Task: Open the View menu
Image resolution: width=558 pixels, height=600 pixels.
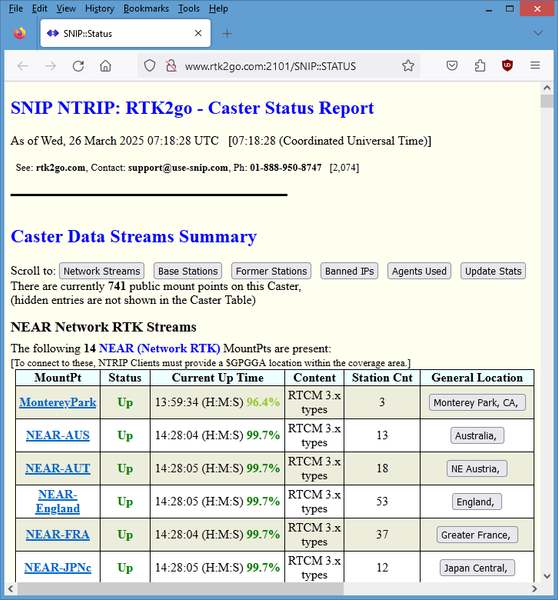Action: (x=66, y=8)
